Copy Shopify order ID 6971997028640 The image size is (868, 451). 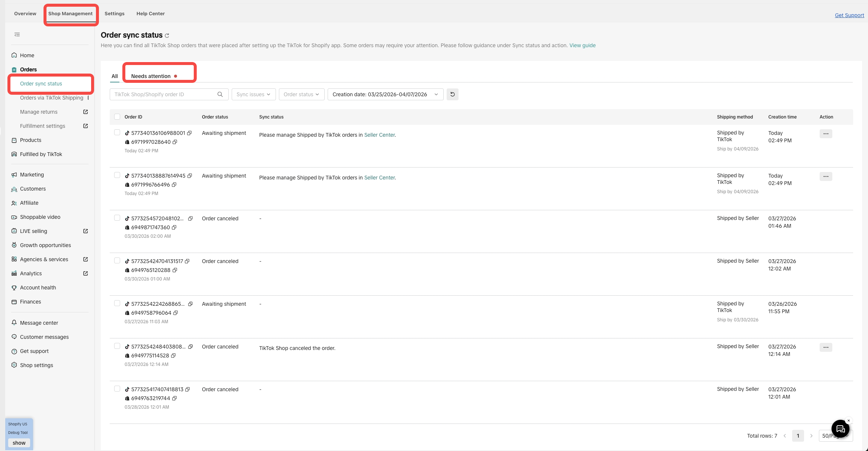[x=175, y=142]
